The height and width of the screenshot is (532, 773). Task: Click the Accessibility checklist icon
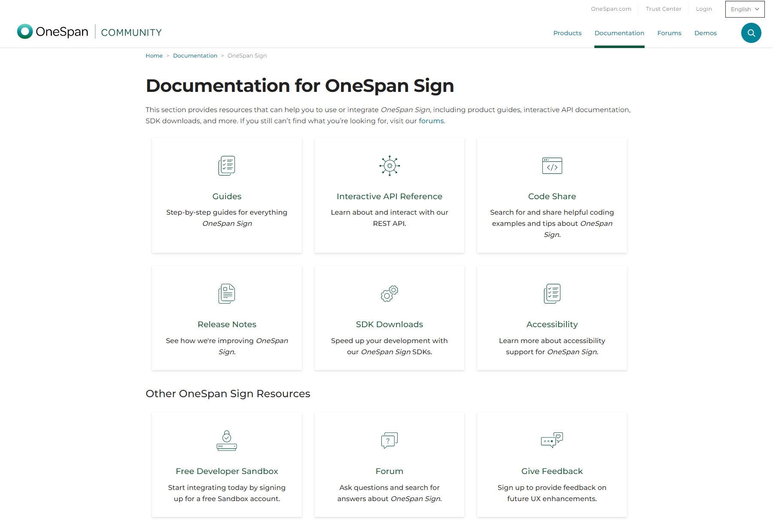[x=552, y=294]
